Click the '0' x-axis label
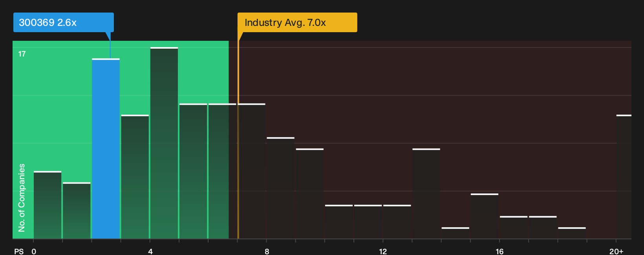 pyautogui.click(x=34, y=251)
